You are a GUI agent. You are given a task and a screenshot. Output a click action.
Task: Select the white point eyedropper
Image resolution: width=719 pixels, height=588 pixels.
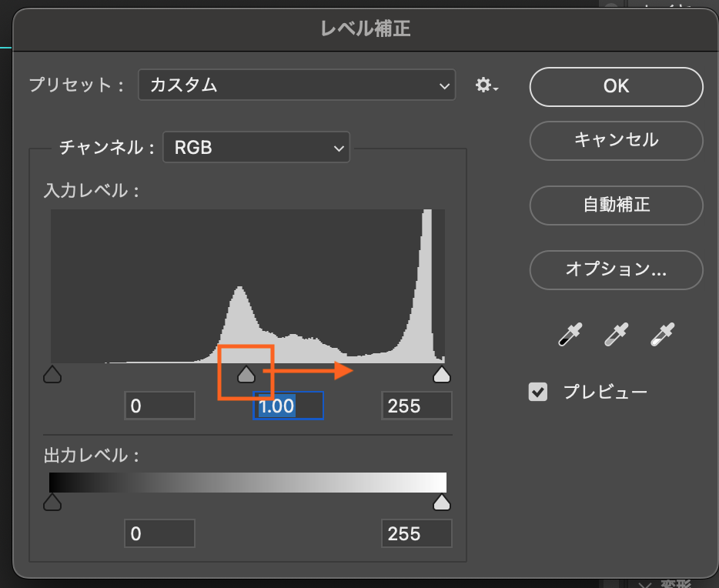(x=661, y=334)
